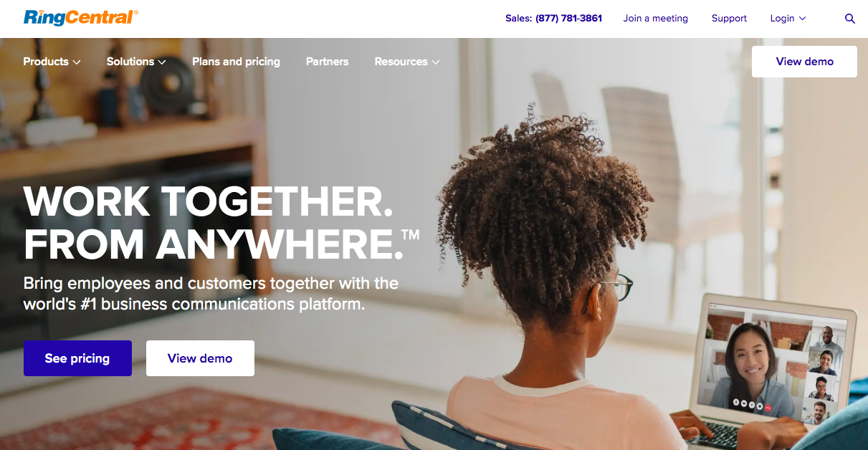Expand the Products dropdown menu
Screen dimensions: 868x450
click(52, 62)
